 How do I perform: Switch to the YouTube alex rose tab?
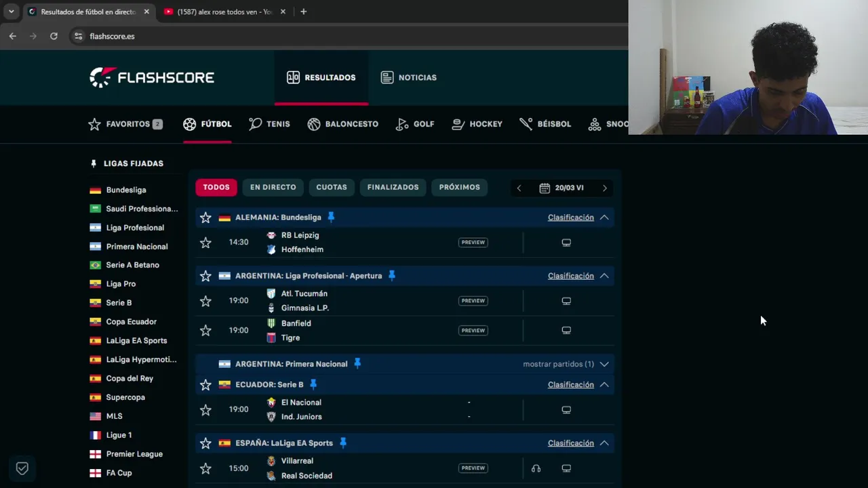224,12
